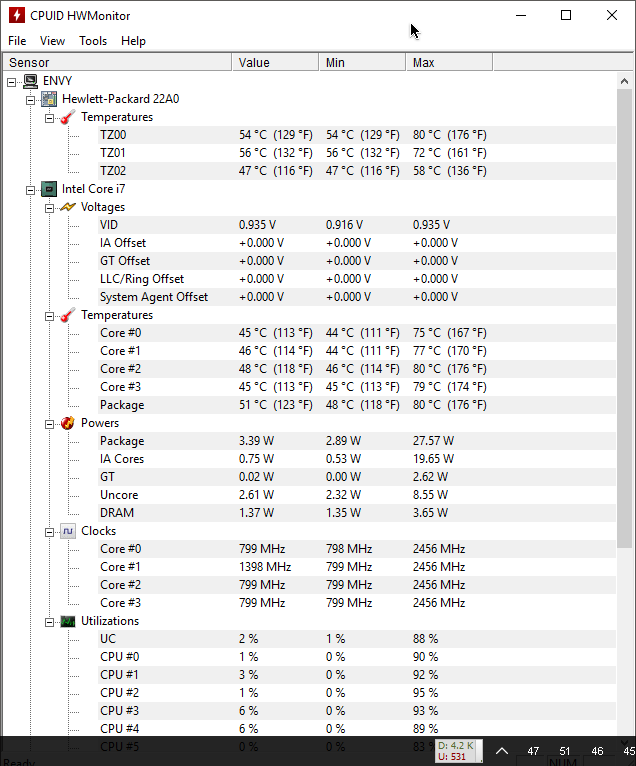This screenshot has height=766, width=636.
Task: Select the Intel Core i7 chip icon
Action: pyautogui.click(x=49, y=189)
